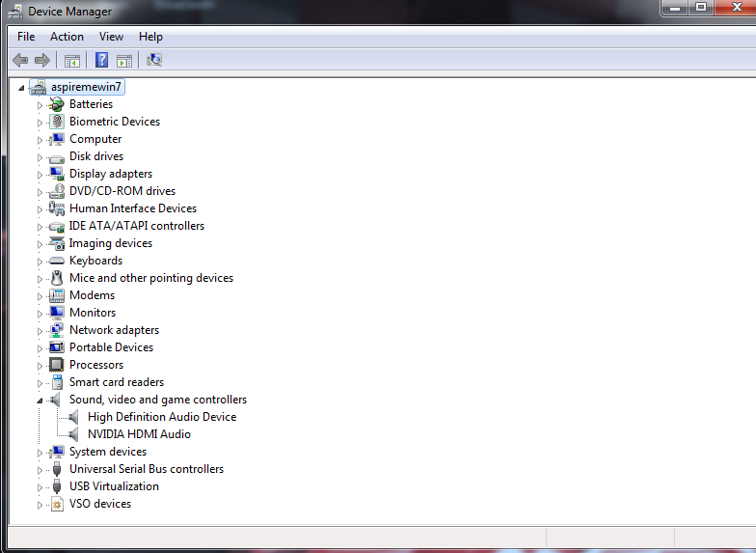Expand the Network adapters node
The width and height of the screenshot is (756, 553).
click(x=40, y=331)
